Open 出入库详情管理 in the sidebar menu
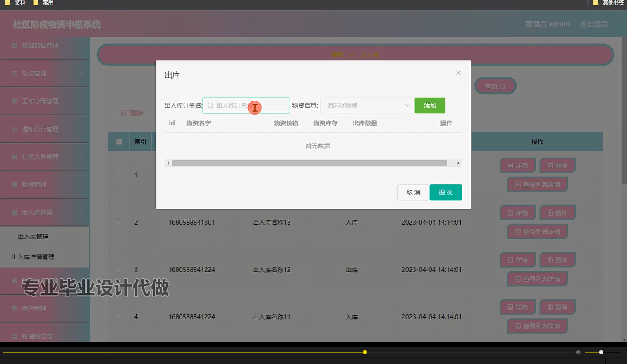 33,256
